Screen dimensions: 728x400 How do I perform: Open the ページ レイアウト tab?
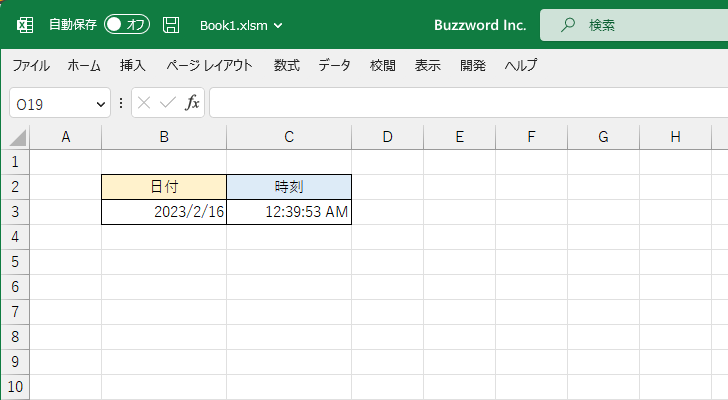tap(209, 65)
